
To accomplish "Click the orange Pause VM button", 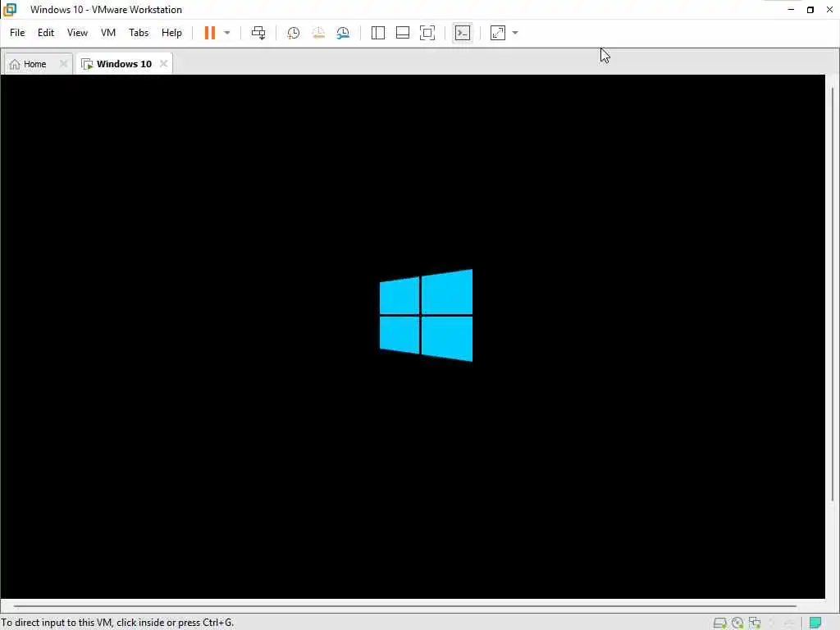I will tap(209, 33).
